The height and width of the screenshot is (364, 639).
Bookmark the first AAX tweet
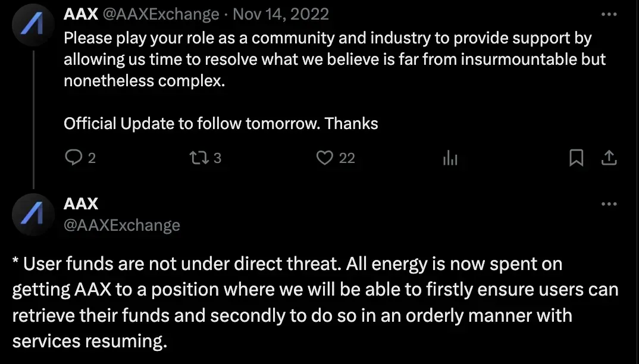[x=577, y=158]
